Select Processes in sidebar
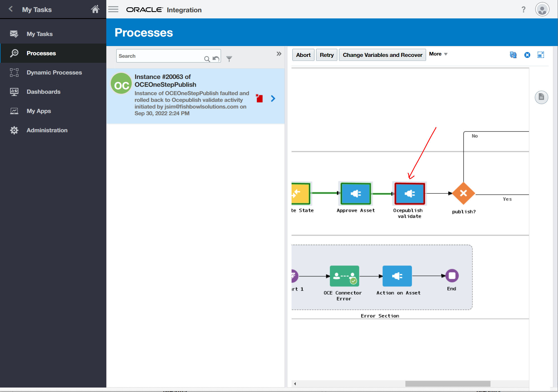The width and height of the screenshot is (558, 392). [x=53, y=53]
